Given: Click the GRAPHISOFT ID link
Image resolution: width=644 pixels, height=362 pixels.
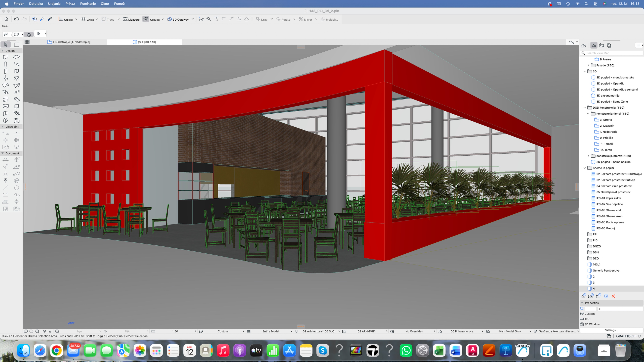Looking at the screenshot, I should click(x=628, y=336).
